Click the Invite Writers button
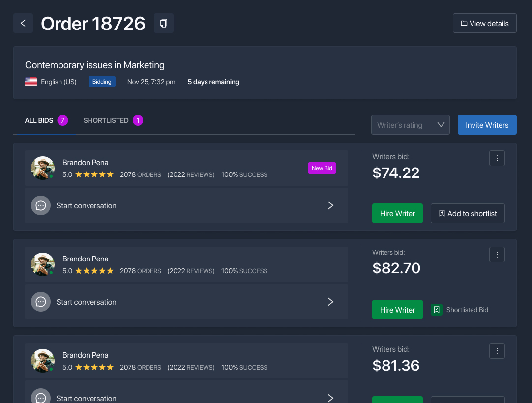 coord(487,125)
